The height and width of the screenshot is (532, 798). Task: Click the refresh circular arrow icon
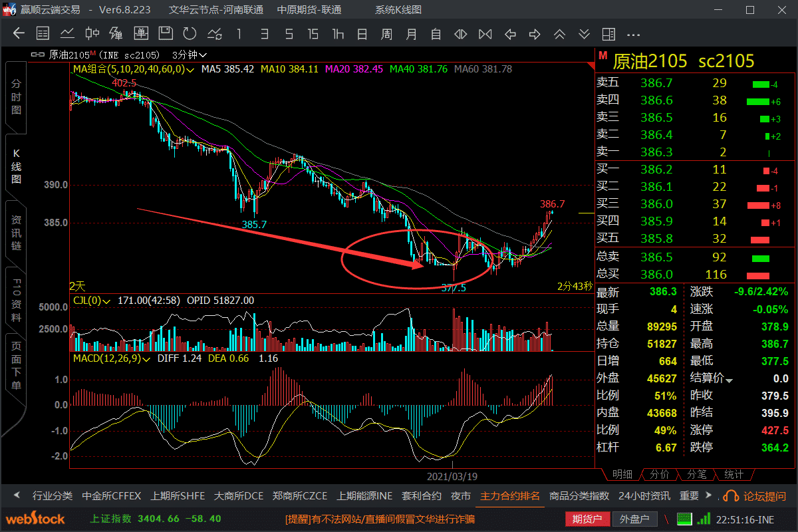[x=190, y=34]
